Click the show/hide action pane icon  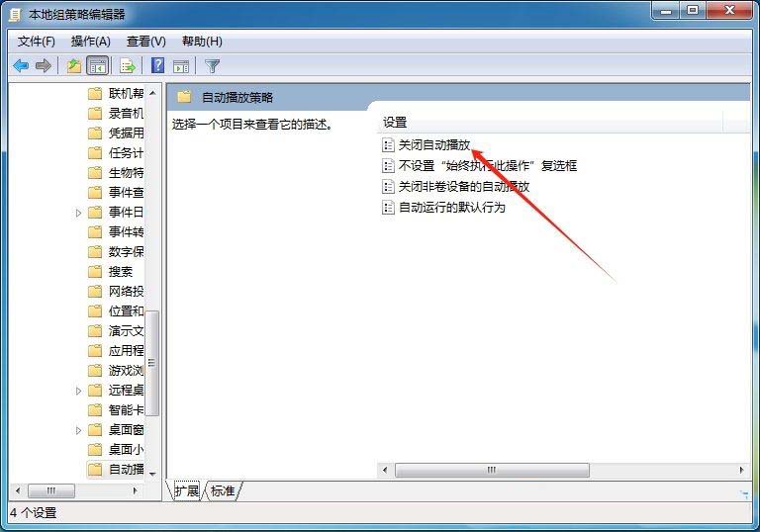click(x=181, y=66)
